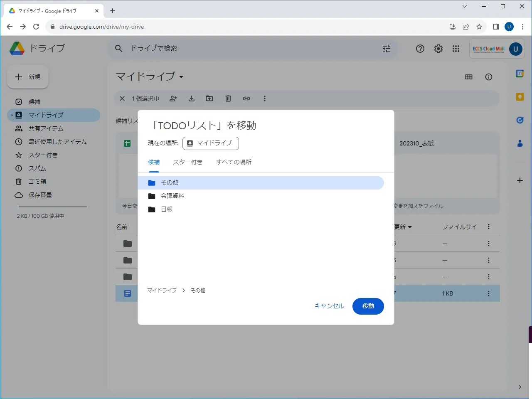This screenshot has height=399, width=532.
Task: Expand the マイドライブ title dropdown arrow
Action: pos(181,77)
